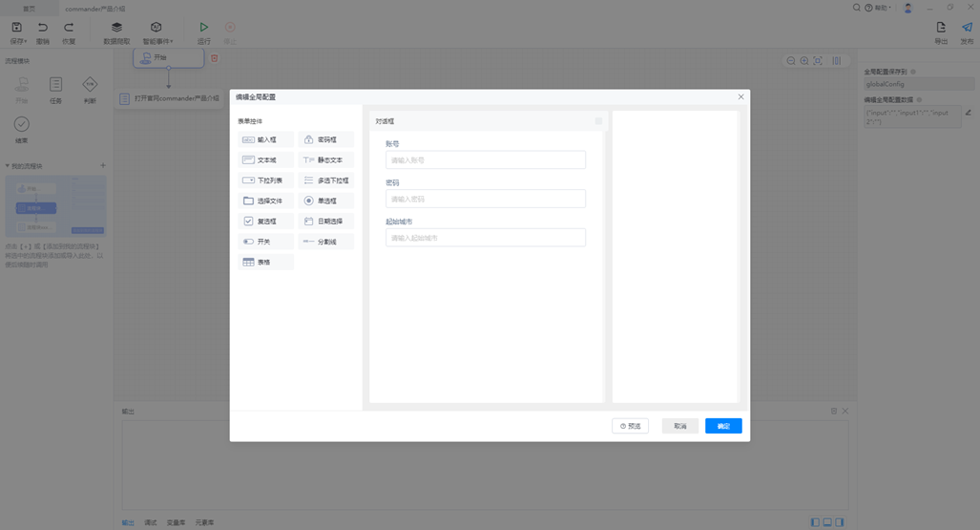Select the 开关 (switch) control
Image resolution: width=980 pixels, height=530 pixels.
coord(266,242)
